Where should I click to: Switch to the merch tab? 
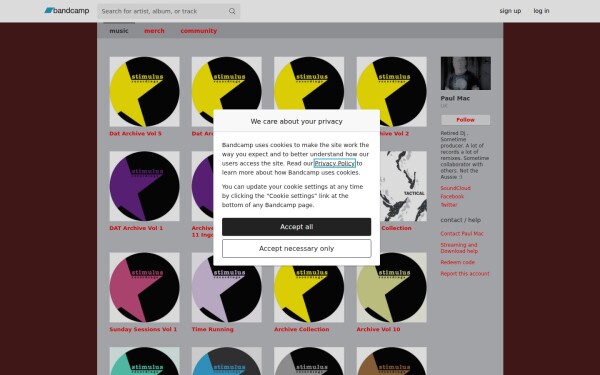(154, 31)
